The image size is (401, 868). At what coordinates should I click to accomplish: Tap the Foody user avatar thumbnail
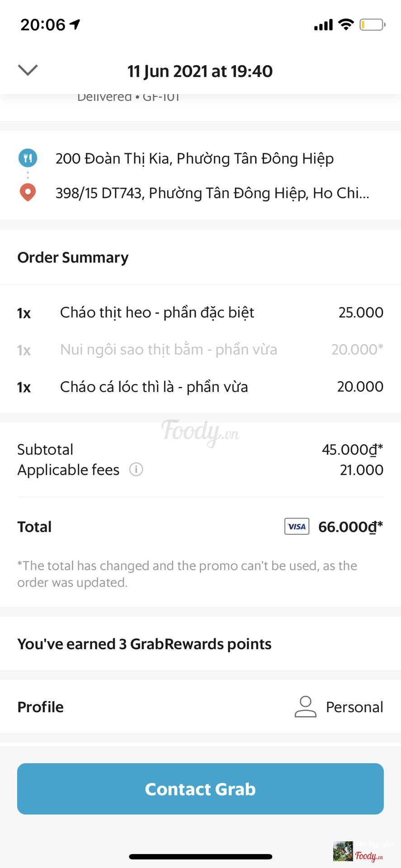(x=343, y=851)
